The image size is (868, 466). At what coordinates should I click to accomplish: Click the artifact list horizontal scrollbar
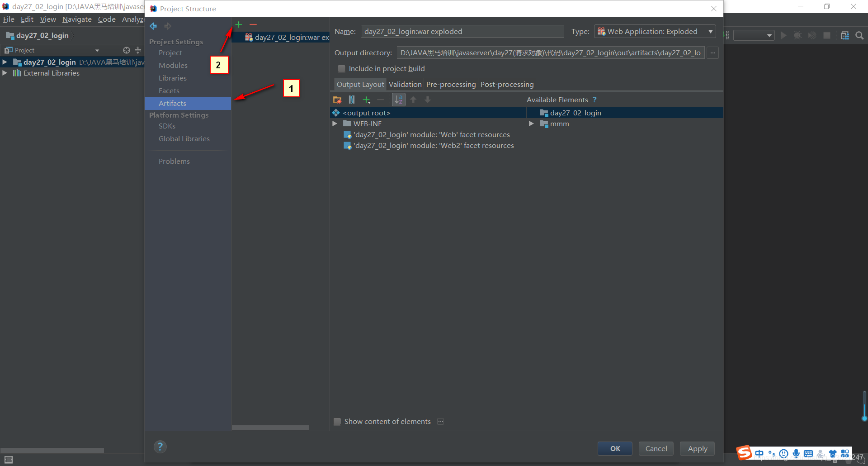pos(270,428)
